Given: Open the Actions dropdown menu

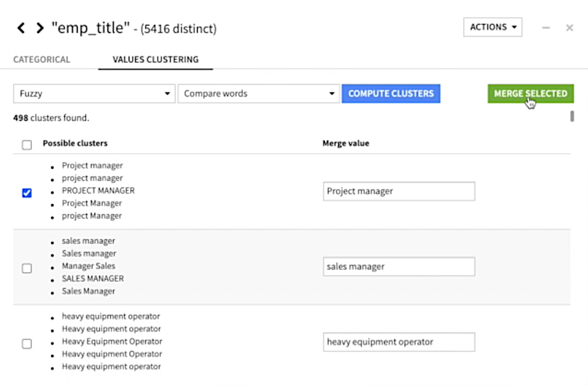Looking at the screenshot, I should coord(492,28).
